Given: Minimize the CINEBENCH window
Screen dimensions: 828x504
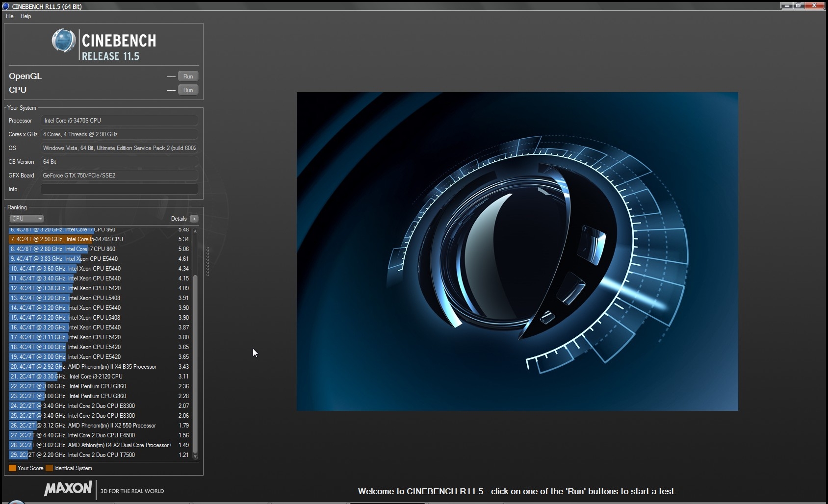Looking at the screenshot, I should [x=786, y=5].
